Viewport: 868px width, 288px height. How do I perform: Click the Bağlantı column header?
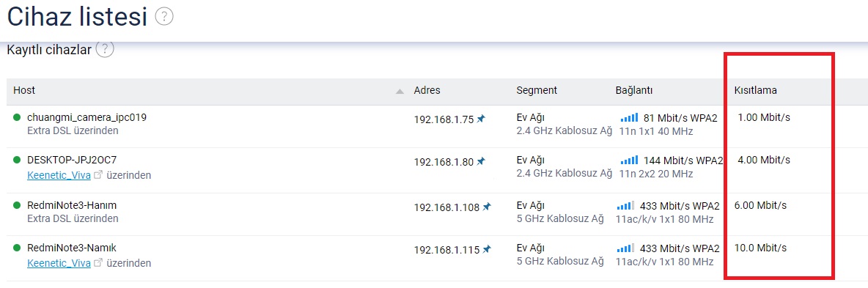pos(634,90)
